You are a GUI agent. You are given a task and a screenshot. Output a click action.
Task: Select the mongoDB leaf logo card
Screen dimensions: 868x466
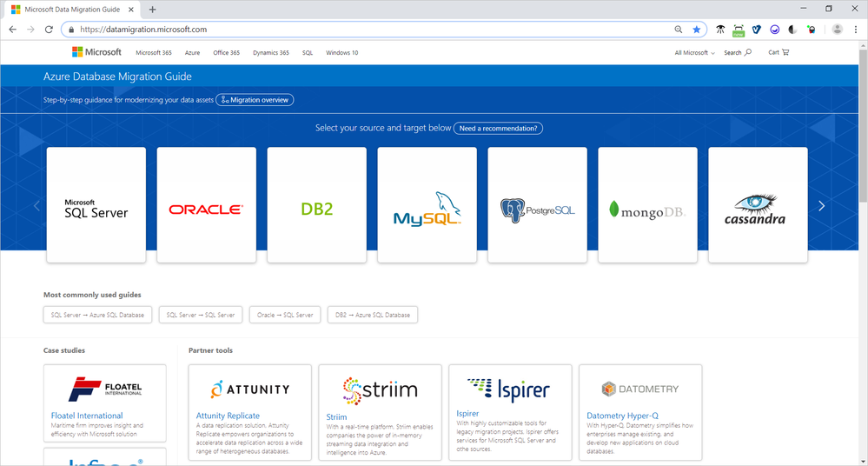click(647, 204)
